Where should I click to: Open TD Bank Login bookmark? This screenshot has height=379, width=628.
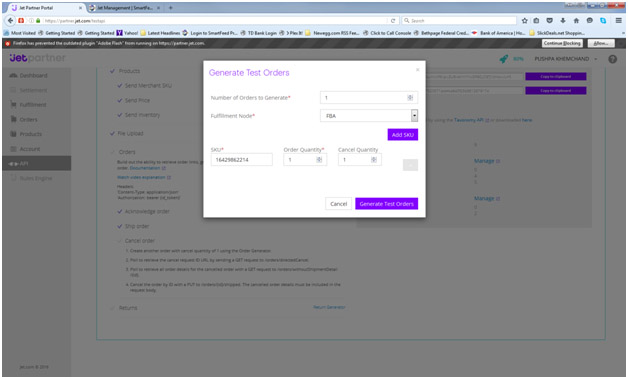(258, 33)
